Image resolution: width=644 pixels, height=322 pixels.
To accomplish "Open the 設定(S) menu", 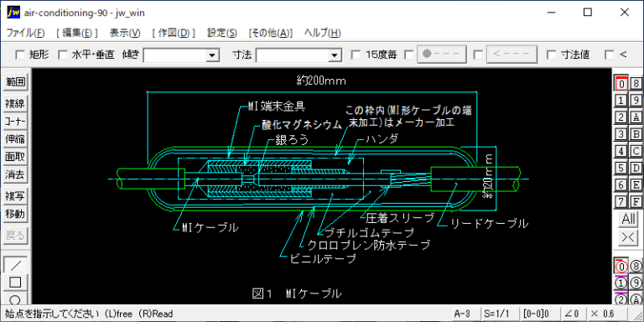I will (221, 34).
